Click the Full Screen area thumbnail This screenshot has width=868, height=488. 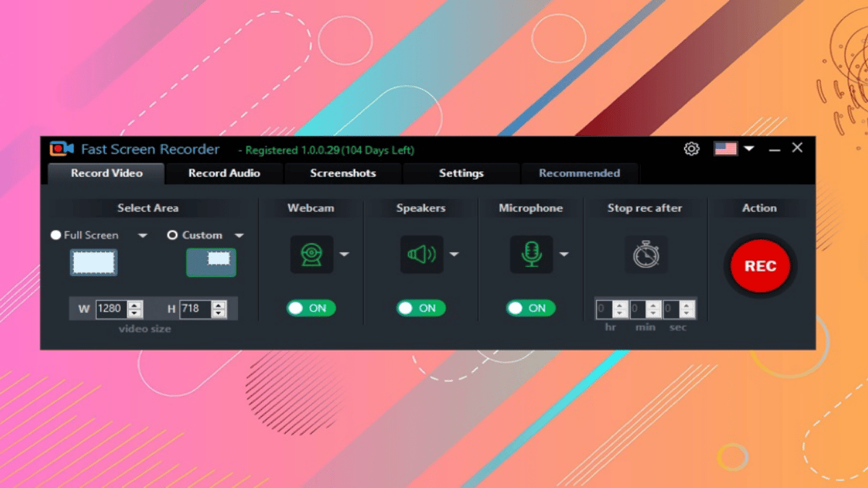(93, 262)
